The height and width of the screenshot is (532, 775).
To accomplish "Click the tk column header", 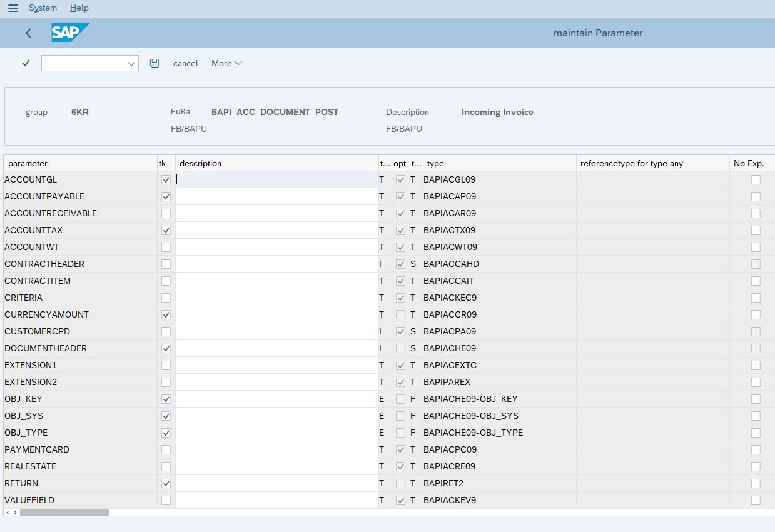I will (166, 163).
